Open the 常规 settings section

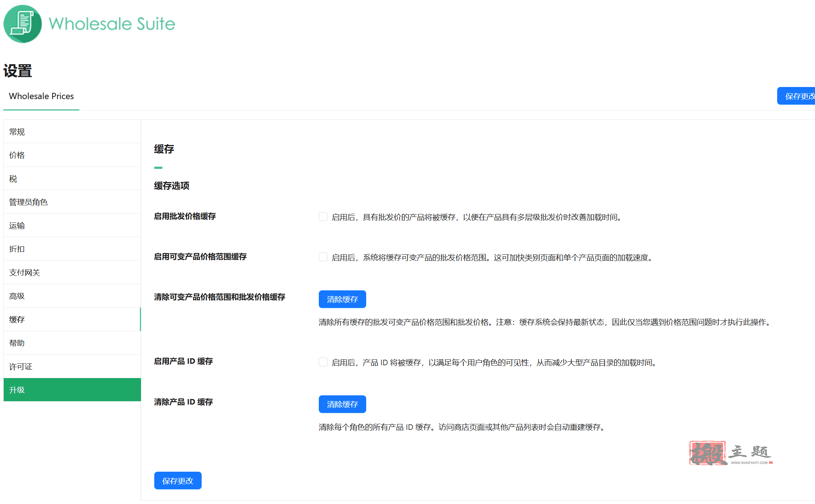coord(72,131)
